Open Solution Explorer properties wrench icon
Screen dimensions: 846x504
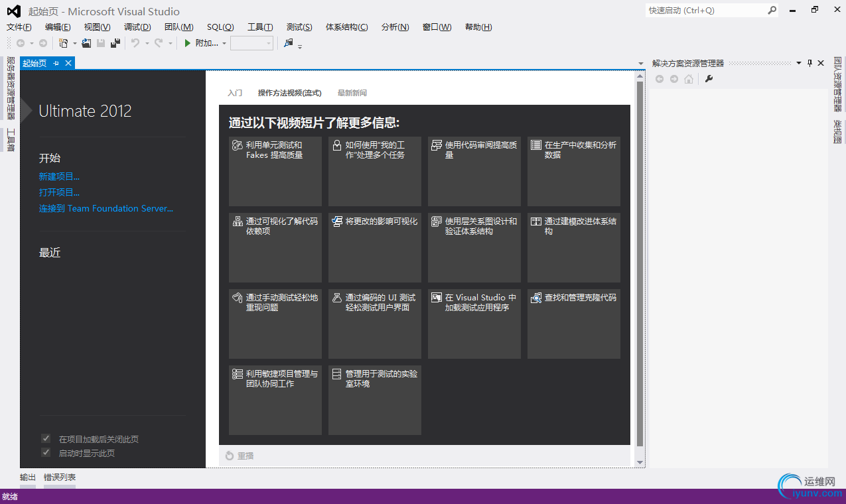coord(709,79)
